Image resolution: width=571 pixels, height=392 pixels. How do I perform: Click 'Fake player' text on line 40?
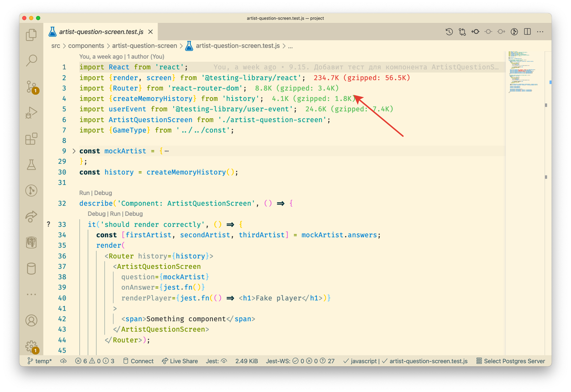click(279, 298)
